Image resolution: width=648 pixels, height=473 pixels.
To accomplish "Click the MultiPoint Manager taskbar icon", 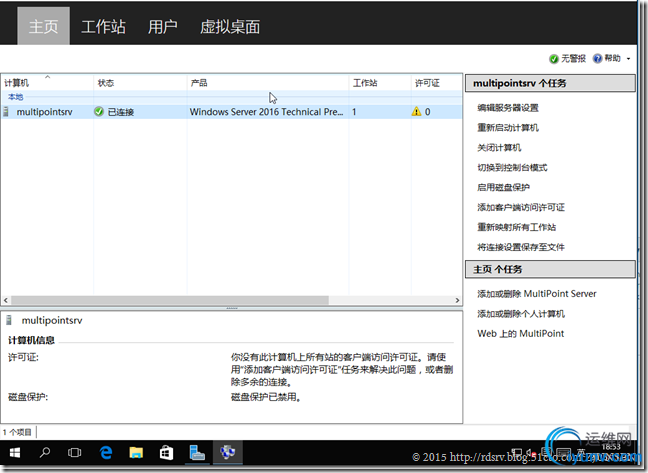I will pos(227,452).
